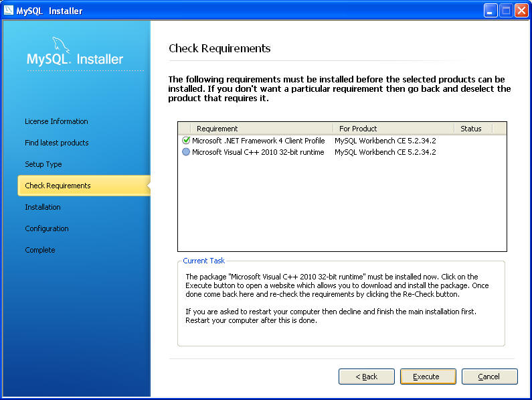
Task: Select Microsoft Visual C++ 2010 32-bit runtime row
Action: (342, 152)
